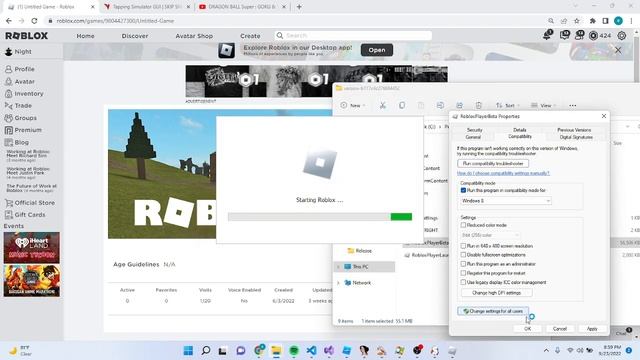The height and width of the screenshot is (360, 640).
Task: Open Roblox settings gear in header
Action: (622, 36)
